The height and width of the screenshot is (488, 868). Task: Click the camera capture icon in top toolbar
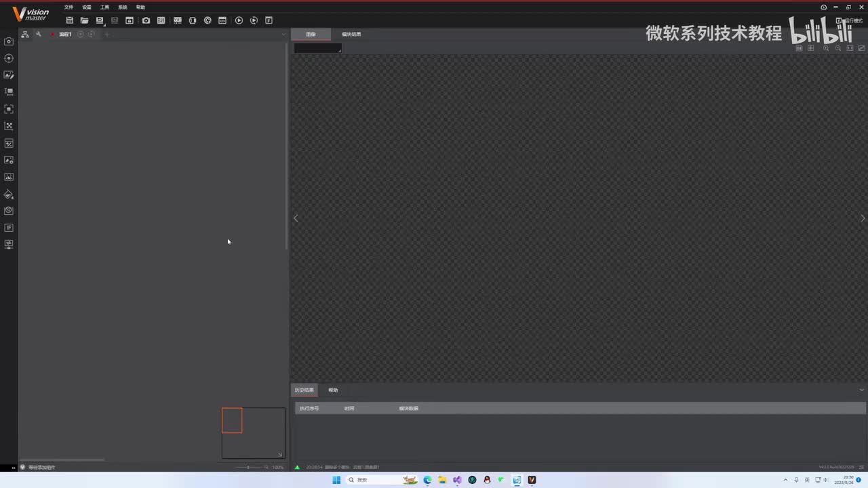[x=146, y=20]
